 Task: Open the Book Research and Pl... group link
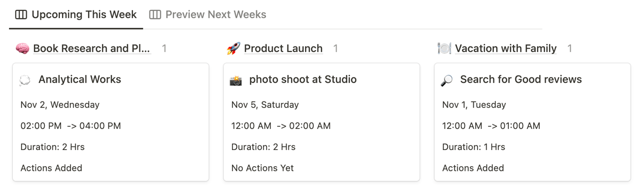[x=92, y=48]
